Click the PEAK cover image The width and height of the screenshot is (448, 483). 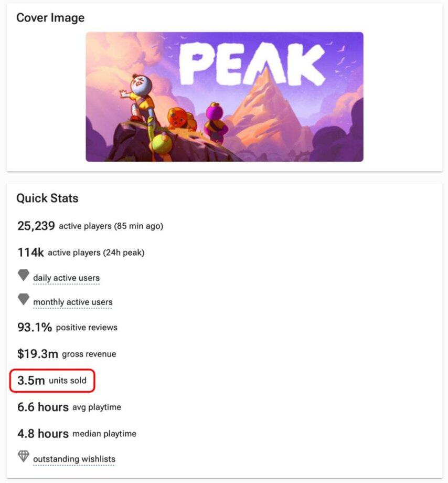click(225, 97)
